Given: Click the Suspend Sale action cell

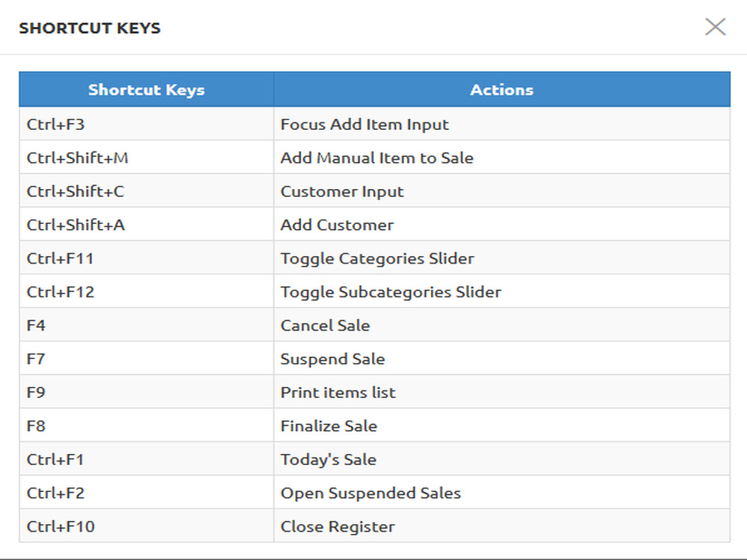Looking at the screenshot, I should pyautogui.click(x=502, y=358).
